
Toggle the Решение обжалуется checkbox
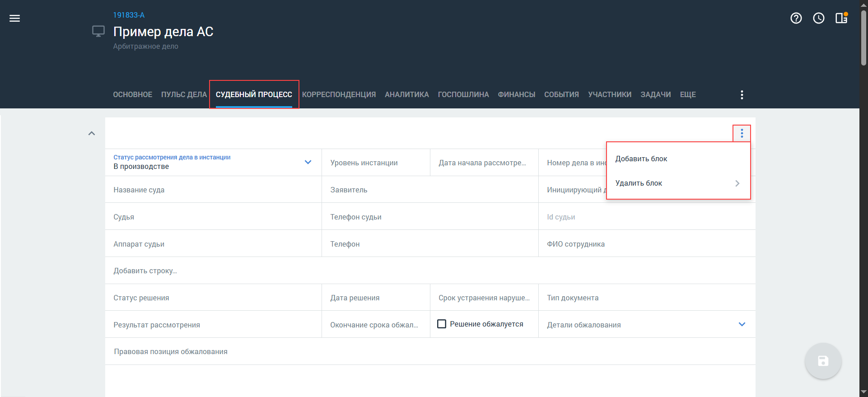coord(442,324)
